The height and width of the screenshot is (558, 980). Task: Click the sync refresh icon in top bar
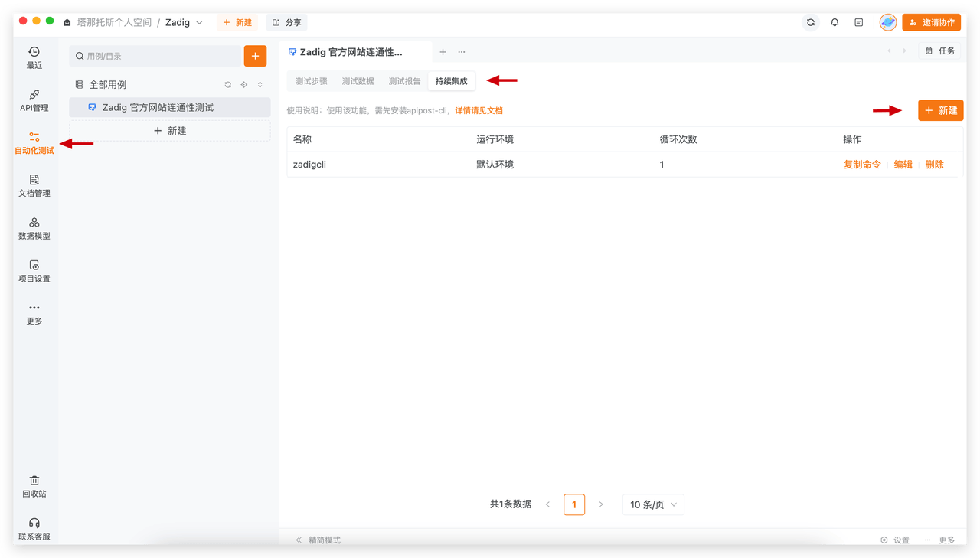tap(811, 23)
